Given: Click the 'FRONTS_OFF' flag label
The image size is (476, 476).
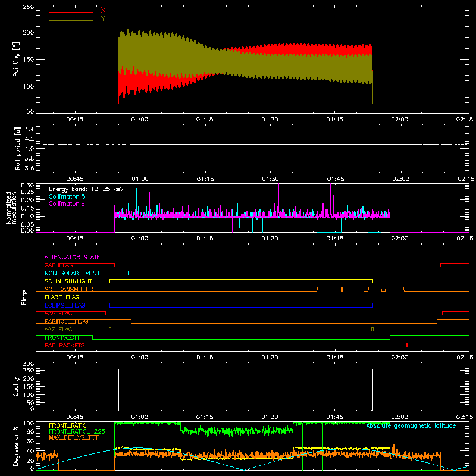Looking at the screenshot, I should pos(62,337).
